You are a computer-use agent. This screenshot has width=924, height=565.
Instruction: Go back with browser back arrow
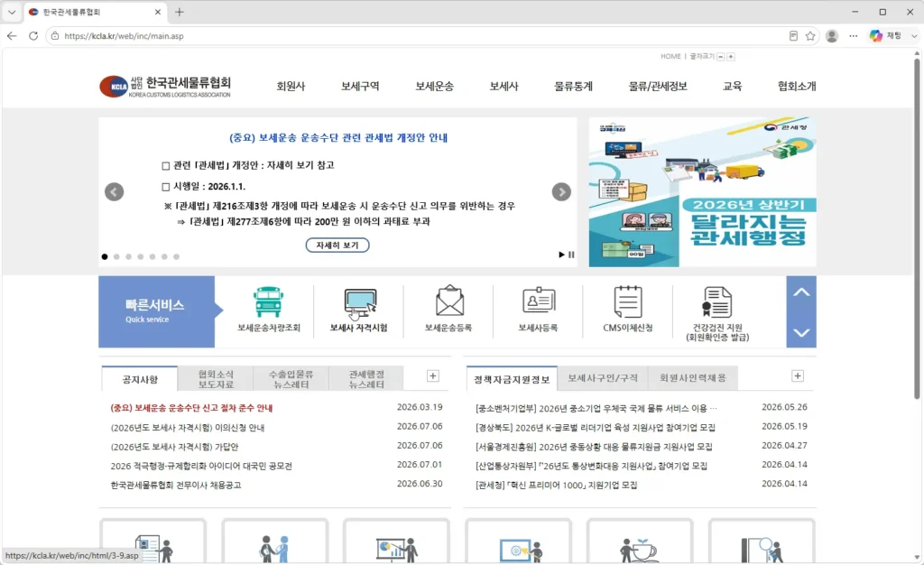12,36
